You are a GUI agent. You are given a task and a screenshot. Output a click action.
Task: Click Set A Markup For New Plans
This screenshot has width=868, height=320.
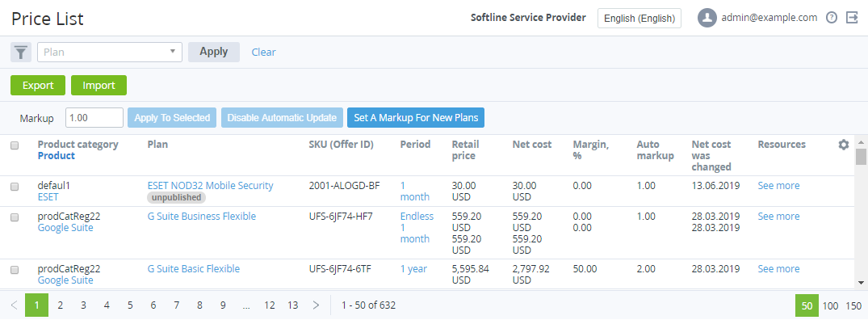point(416,118)
